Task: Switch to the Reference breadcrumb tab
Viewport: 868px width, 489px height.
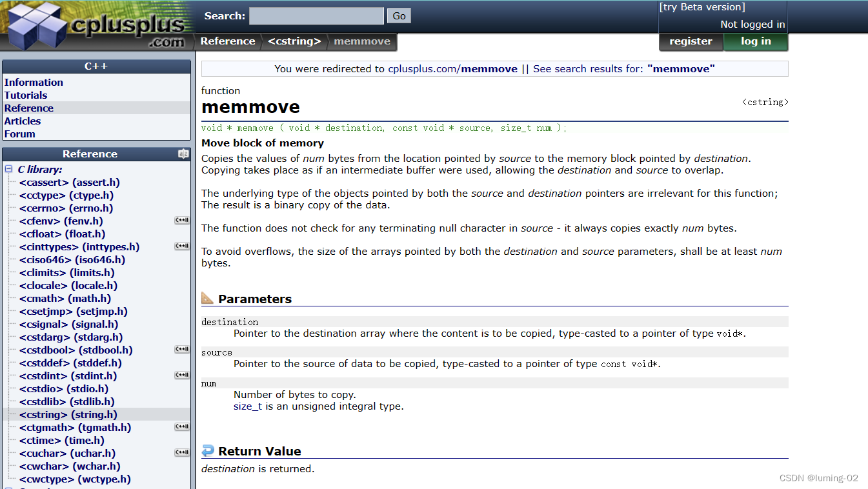Action: point(227,41)
